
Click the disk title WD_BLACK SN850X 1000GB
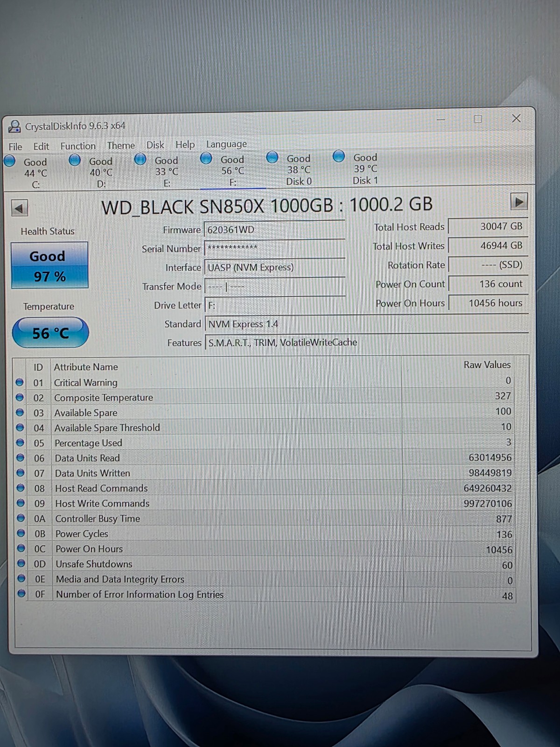(217, 207)
